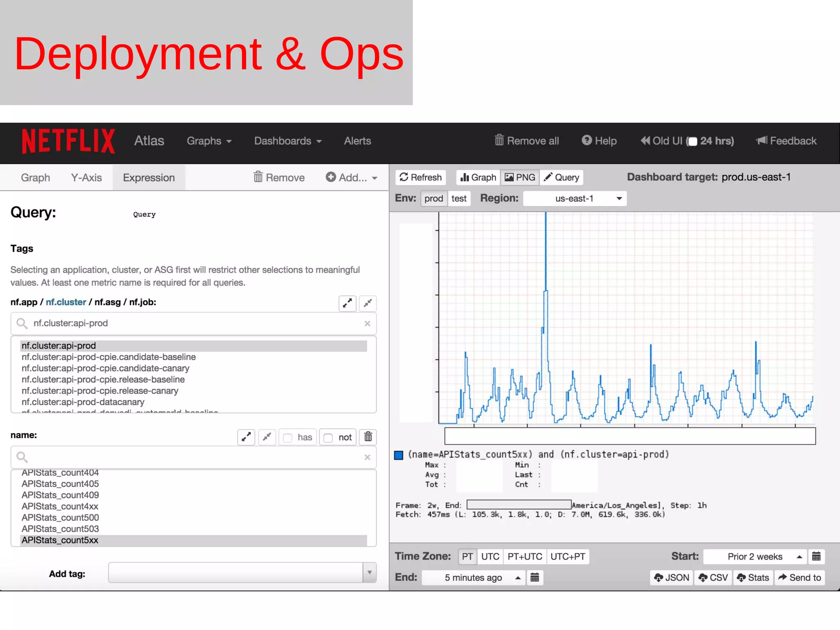Switch to PNG view mode
Screen dimensions: 840x630
(x=520, y=177)
